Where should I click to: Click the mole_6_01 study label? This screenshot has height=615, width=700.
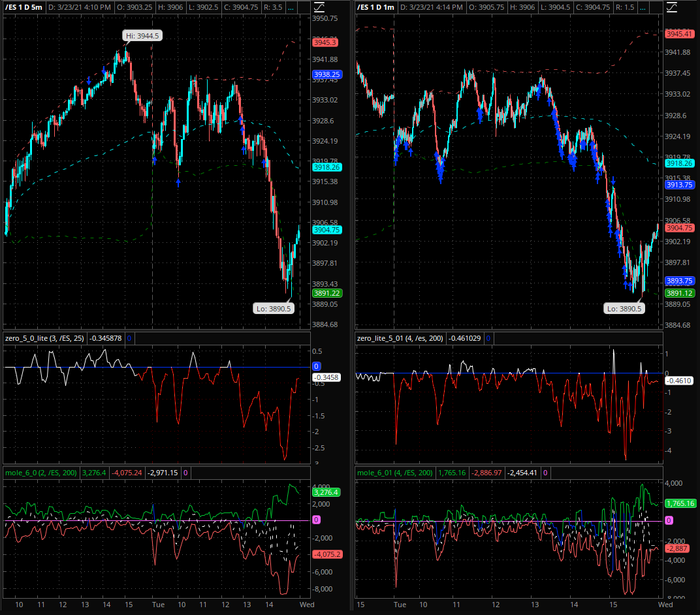click(x=394, y=473)
